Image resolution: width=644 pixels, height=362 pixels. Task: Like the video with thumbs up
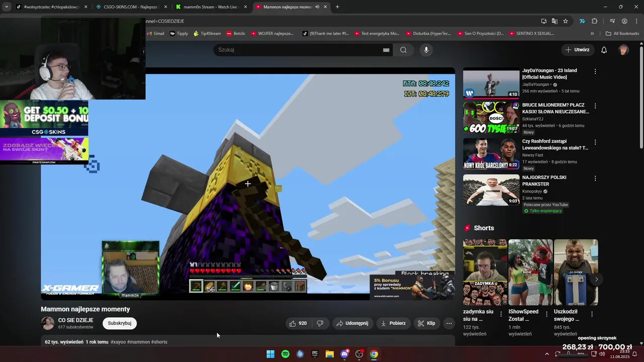coord(298,323)
